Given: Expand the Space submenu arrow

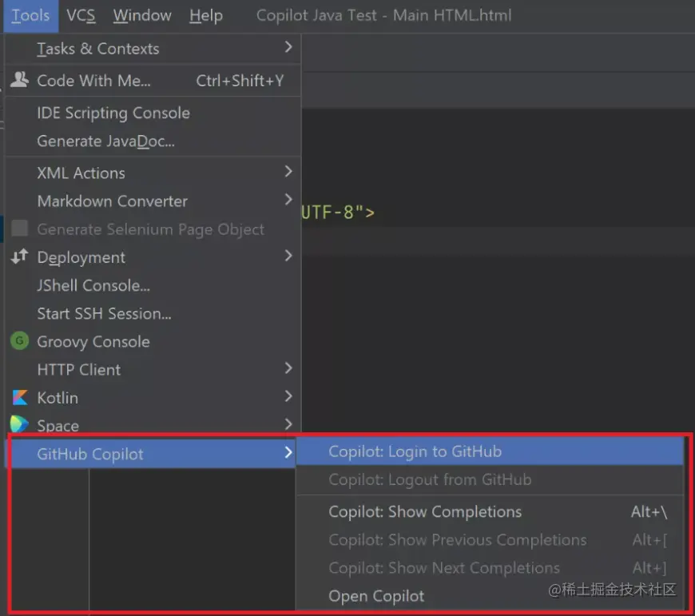Looking at the screenshot, I should pyautogui.click(x=288, y=424).
